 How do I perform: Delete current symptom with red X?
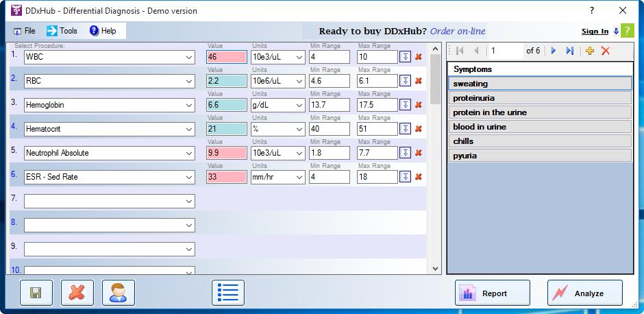point(606,51)
